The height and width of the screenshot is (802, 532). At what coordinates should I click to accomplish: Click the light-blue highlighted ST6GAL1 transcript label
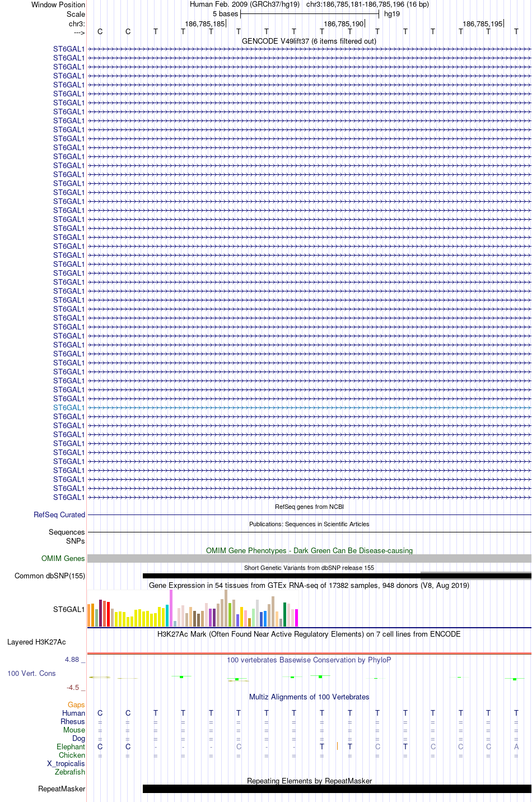tap(69, 407)
